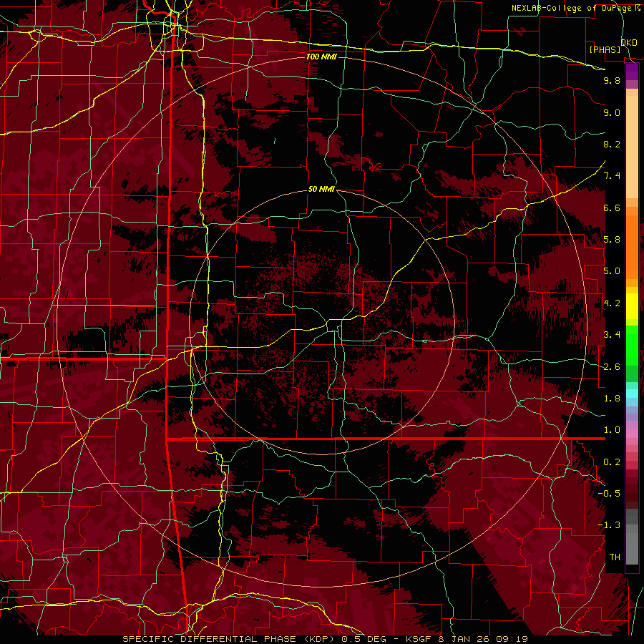Pick the pink swatch of the color bar
This screenshot has height=644, width=644.
(632, 434)
